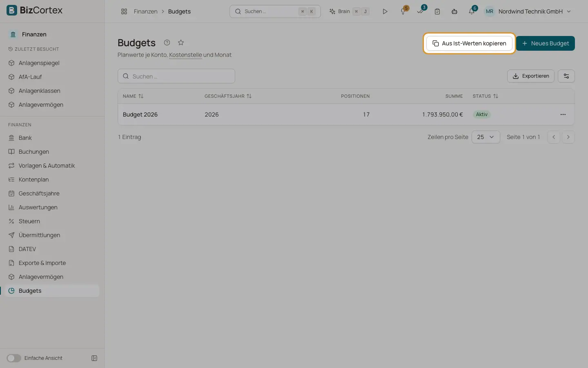The width and height of the screenshot is (588, 368).
Task: Open the Brain assistant button
Action: pyautogui.click(x=350, y=11)
